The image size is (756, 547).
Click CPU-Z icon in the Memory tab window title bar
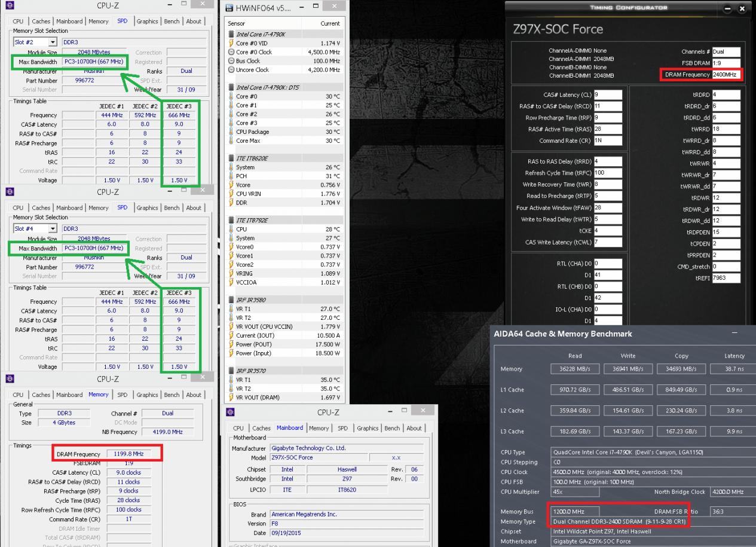click(10, 379)
